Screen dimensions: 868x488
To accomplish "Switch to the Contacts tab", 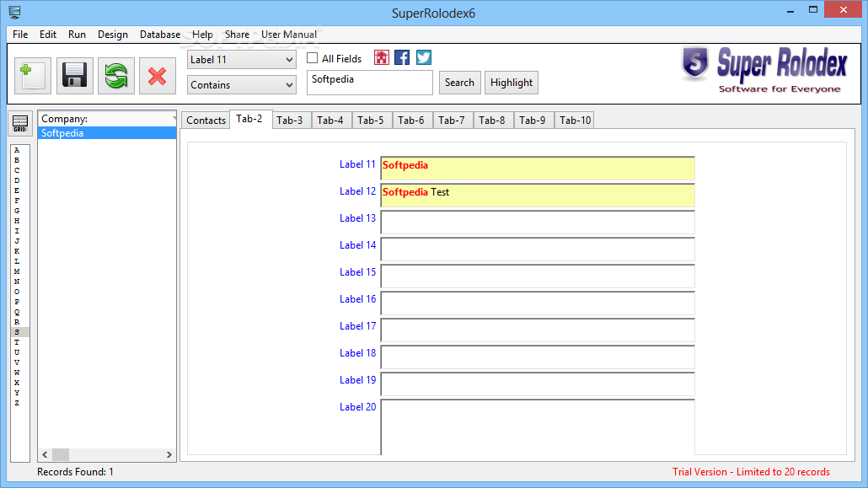I will click(206, 121).
